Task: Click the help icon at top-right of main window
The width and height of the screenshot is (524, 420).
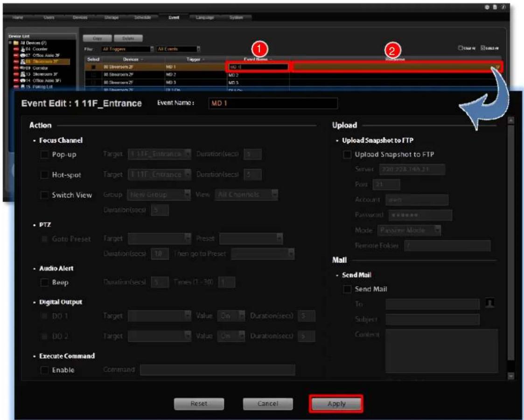Action: click(x=503, y=7)
